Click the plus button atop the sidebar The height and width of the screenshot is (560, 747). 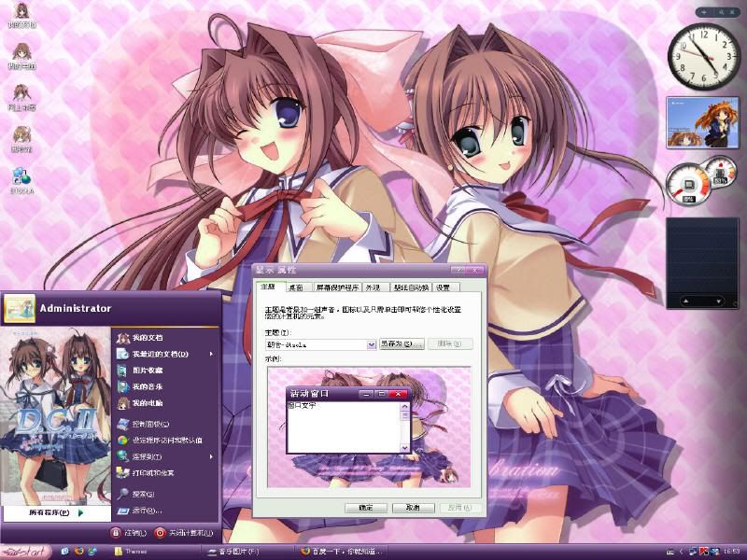pyautogui.click(x=705, y=12)
